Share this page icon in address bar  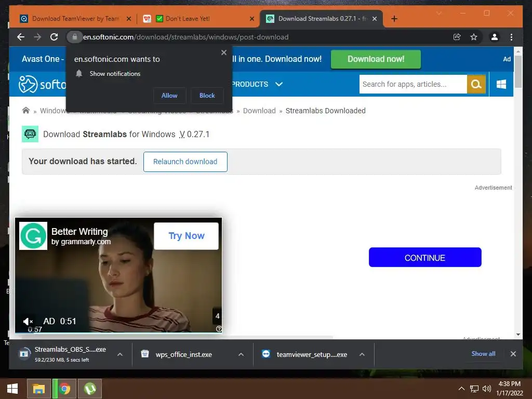[x=457, y=37]
